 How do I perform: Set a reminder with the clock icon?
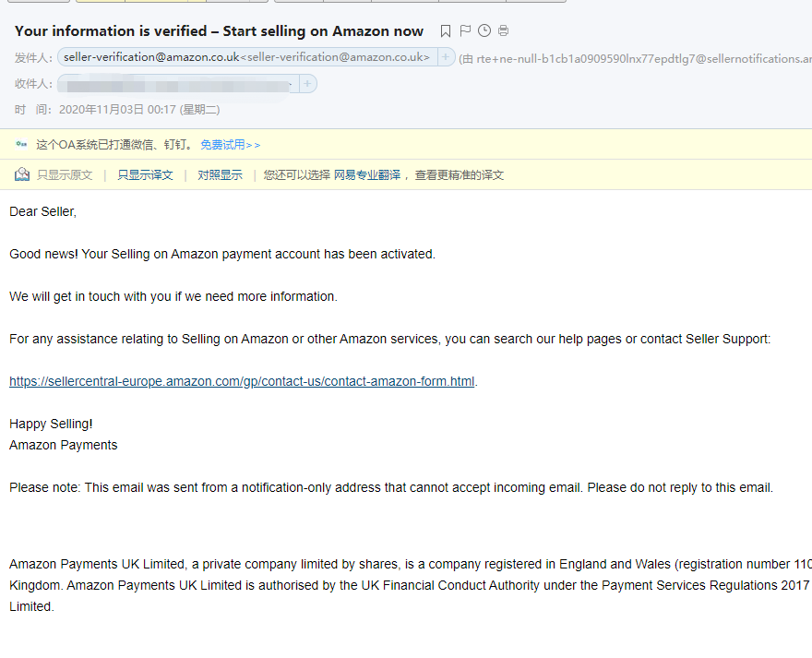tap(484, 30)
